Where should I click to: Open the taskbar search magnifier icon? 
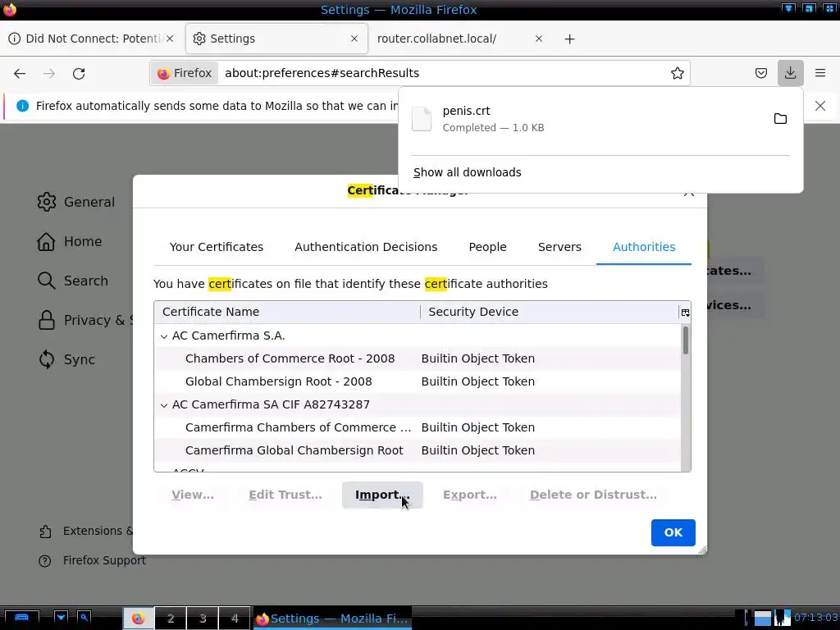(x=84, y=618)
